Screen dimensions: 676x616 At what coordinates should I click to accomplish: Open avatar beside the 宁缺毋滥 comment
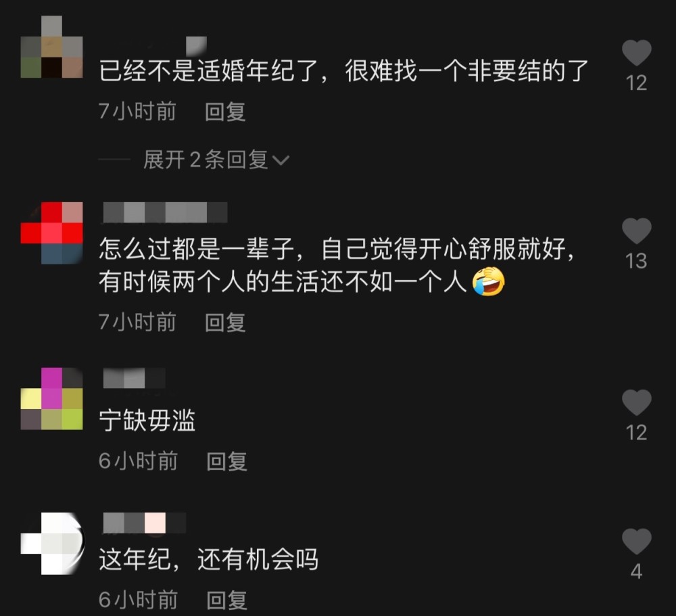point(52,399)
